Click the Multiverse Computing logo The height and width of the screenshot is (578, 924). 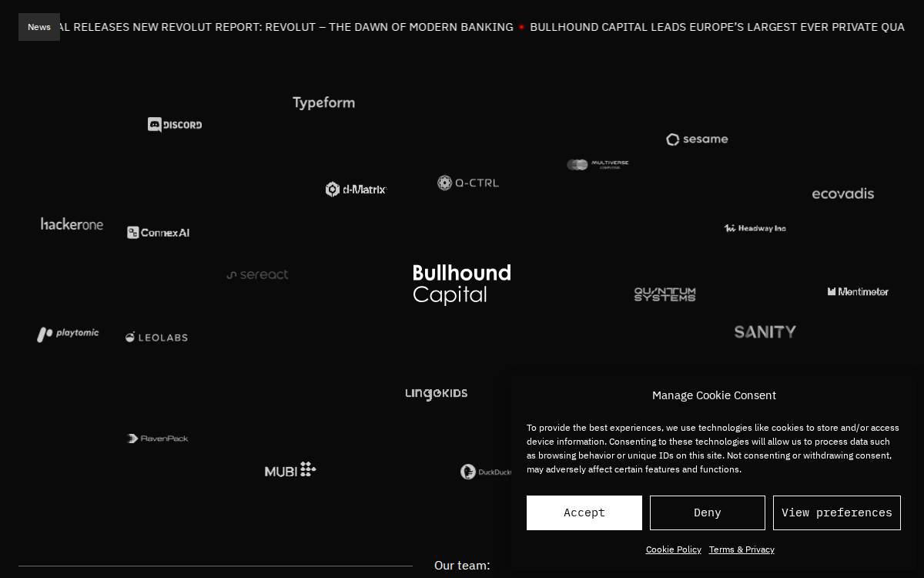coord(598,164)
